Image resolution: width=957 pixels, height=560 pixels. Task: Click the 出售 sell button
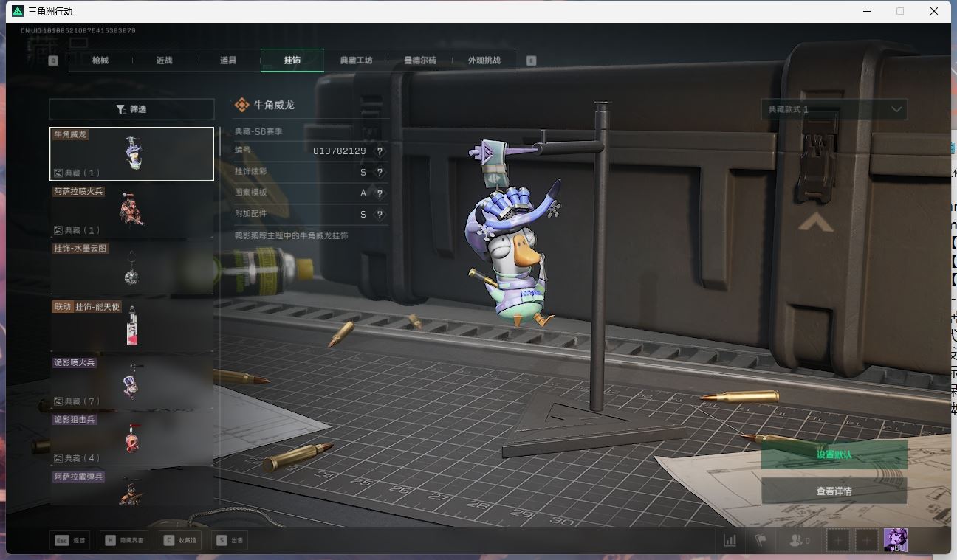tap(229, 541)
